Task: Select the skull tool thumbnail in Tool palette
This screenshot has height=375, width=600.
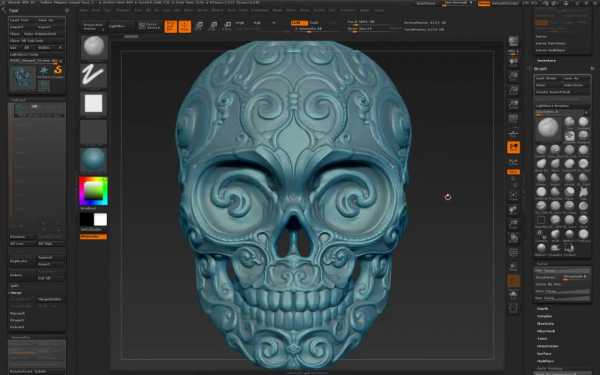Action: click(22, 78)
